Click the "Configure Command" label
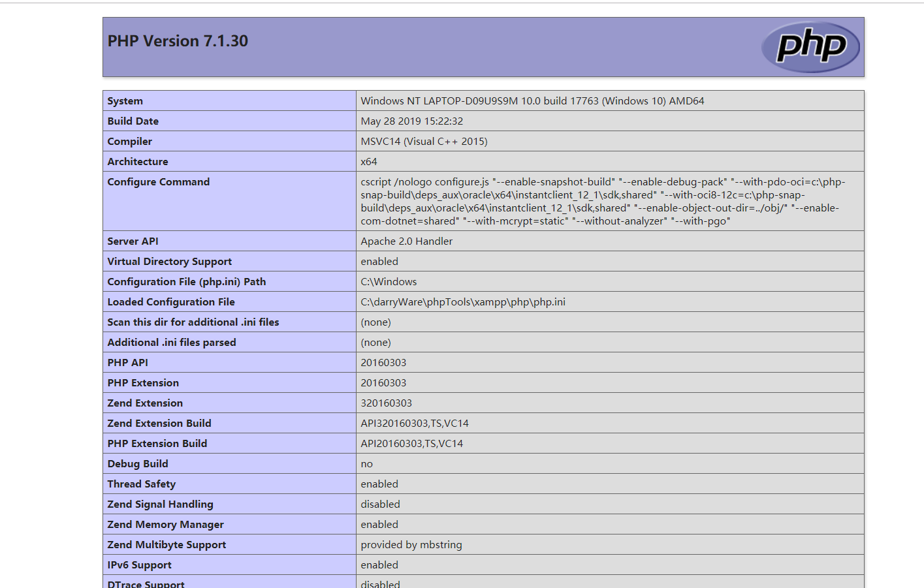The width and height of the screenshot is (924, 588). (159, 182)
